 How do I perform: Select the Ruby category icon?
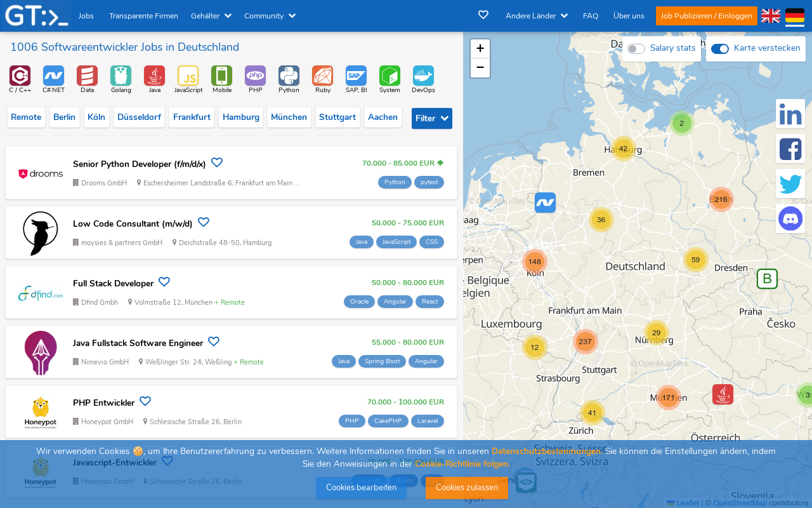pos(323,76)
